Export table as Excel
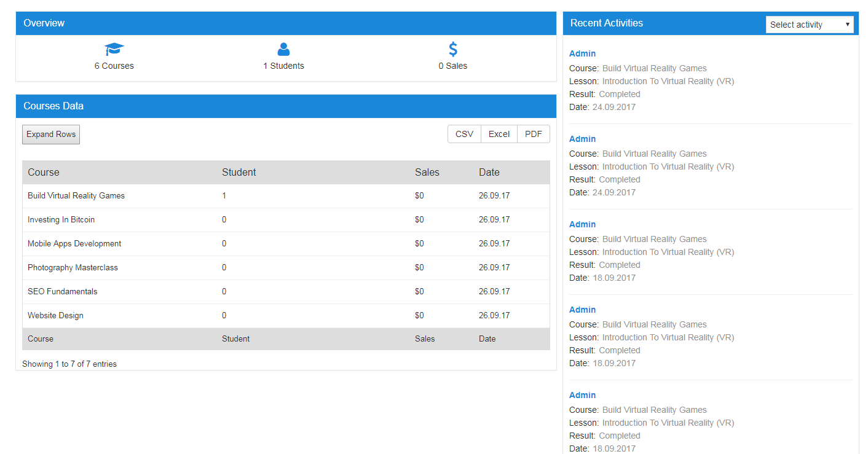 click(x=499, y=134)
